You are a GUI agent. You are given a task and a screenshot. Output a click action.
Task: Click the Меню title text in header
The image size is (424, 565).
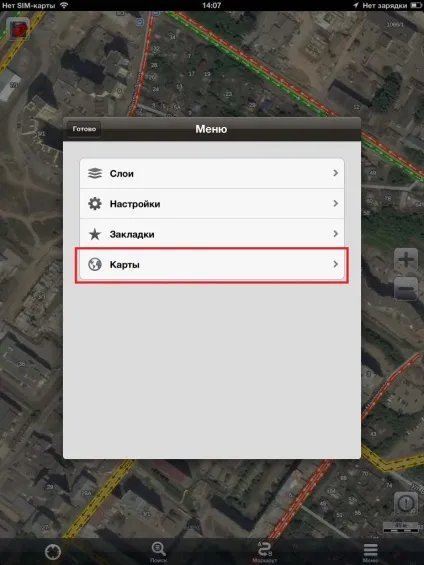[211, 129]
